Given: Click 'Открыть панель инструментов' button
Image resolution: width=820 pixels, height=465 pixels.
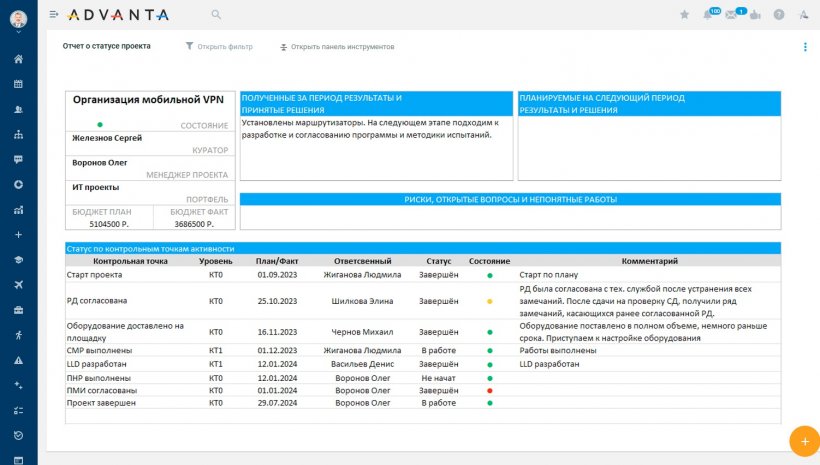Looking at the screenshot, I should tap(336, 47).
